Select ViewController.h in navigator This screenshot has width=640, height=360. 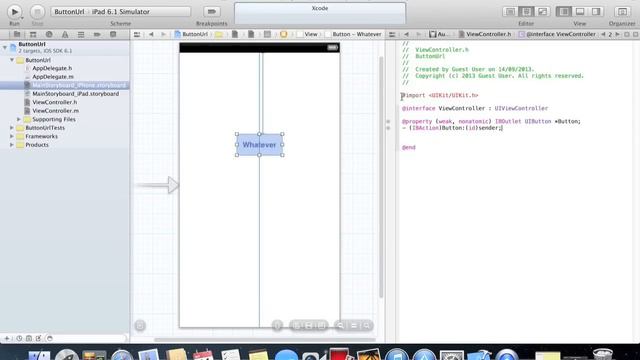(x=54, y=102)
